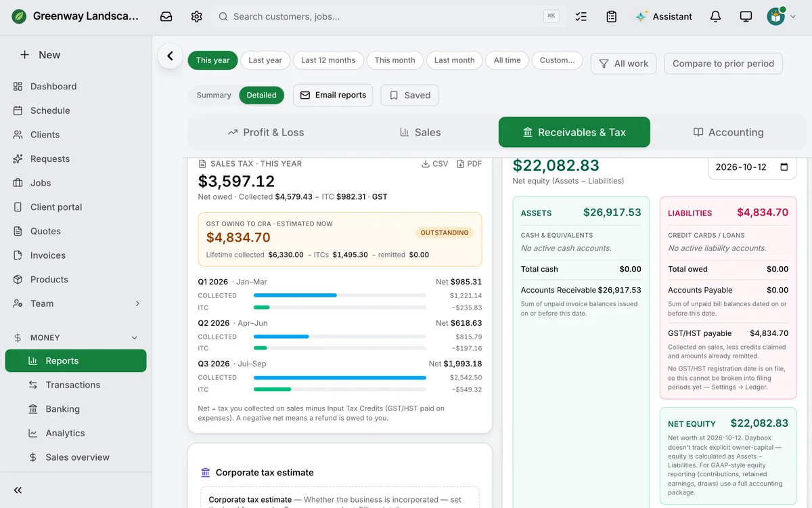Image resolution: width=812 pixels, height=508 pixels.
Task: Collapse the MONEY section
Action: pyautogui.click(x=134, y=337)
